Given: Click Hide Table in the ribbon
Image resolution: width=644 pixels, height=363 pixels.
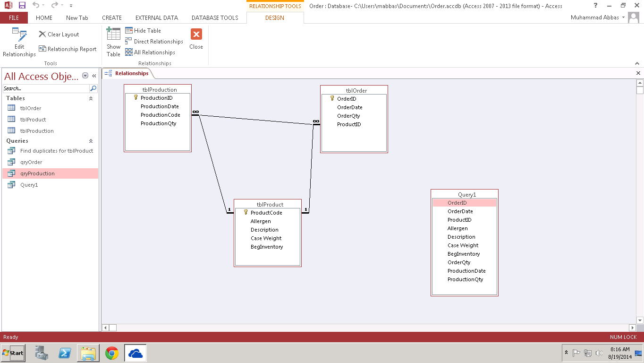Looking at the screenshot, I should tap(143, 31).
